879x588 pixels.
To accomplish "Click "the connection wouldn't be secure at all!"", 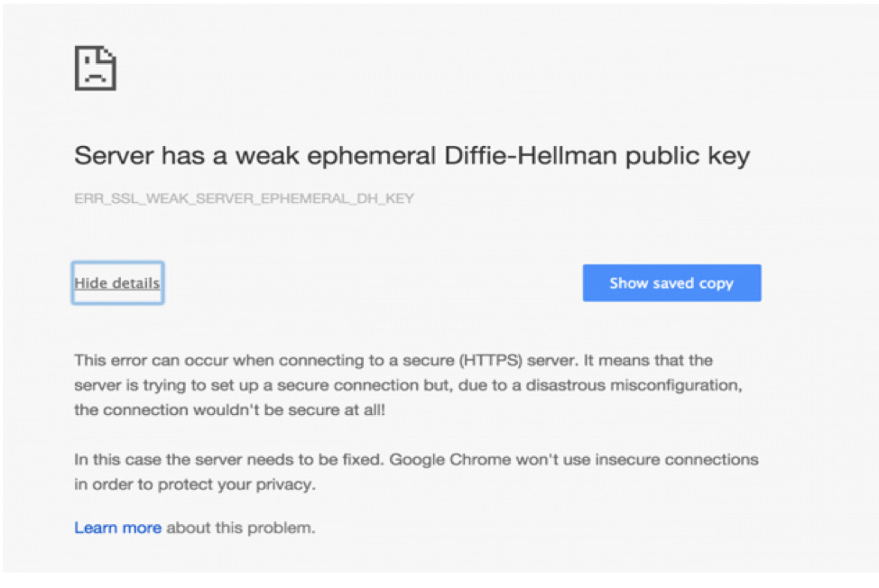I will click(x=230, y=410).
